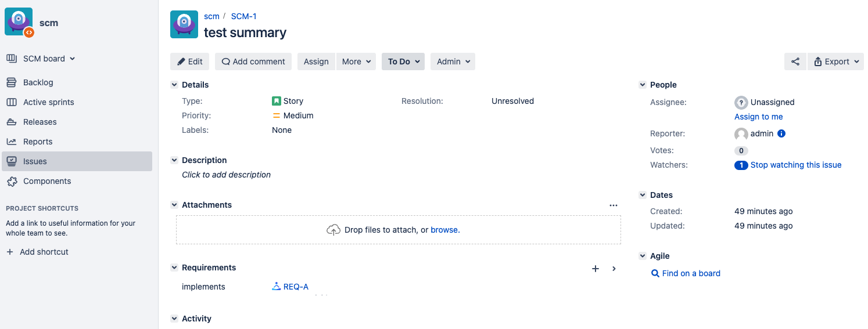Click the Requirements right arrow icon

click(x=614, y=269)
